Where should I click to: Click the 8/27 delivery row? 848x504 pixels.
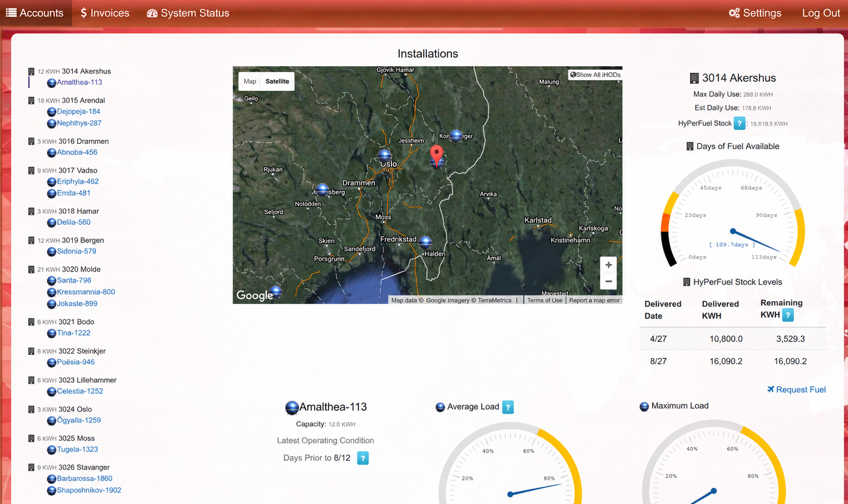click(733, 361)
